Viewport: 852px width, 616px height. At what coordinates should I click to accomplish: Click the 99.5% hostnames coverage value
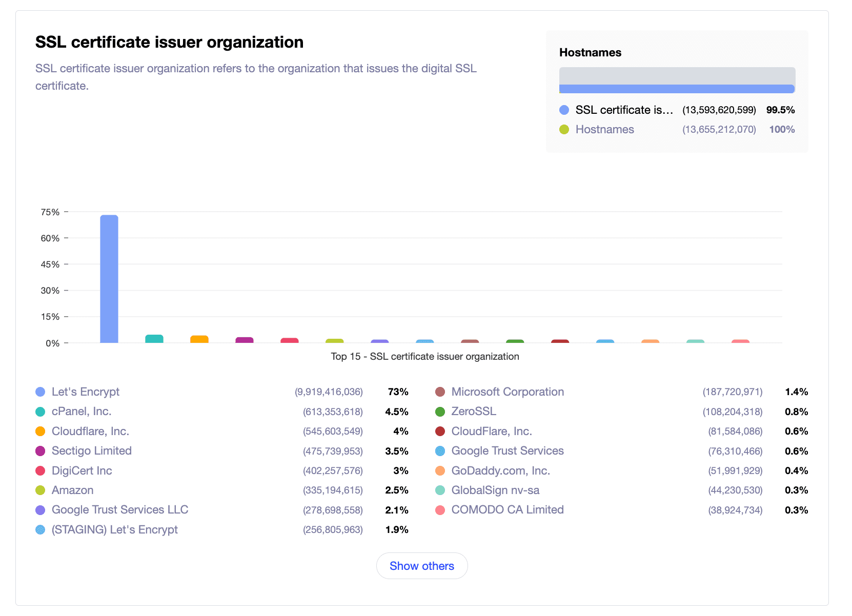pos(780,110)
